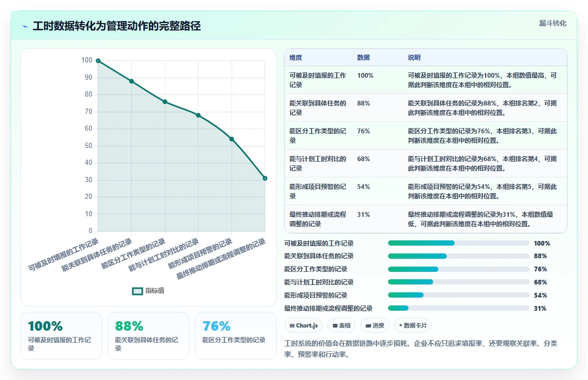Image resolution: width=588 pixels, height=380 pixels.
Task: Click the 指标值 legend color box
Action: click(137, 291)
